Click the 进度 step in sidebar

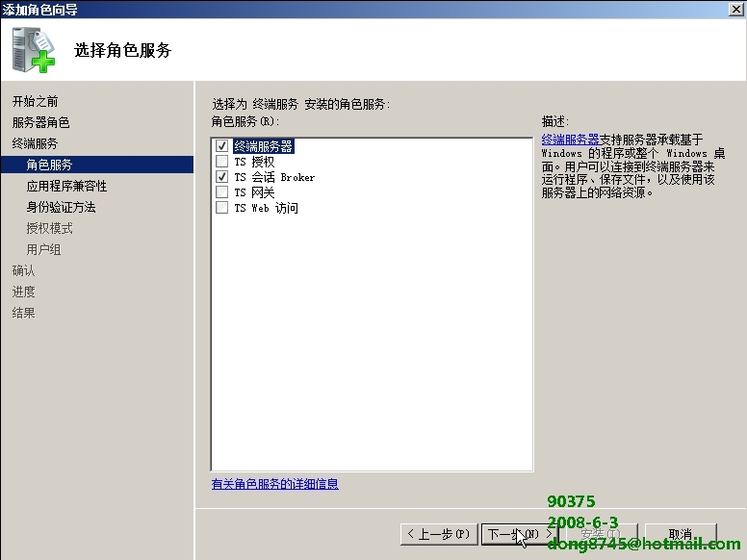pyautogui.click(x=23, y=292)
